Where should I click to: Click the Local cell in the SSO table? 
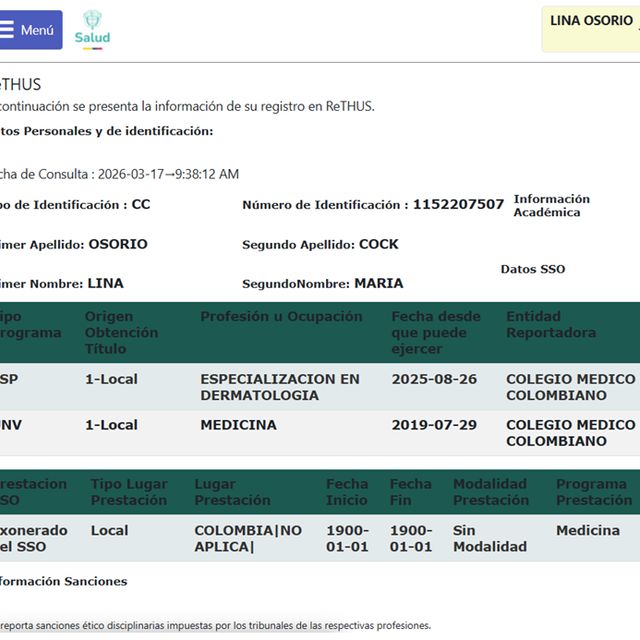click(109, 530)
